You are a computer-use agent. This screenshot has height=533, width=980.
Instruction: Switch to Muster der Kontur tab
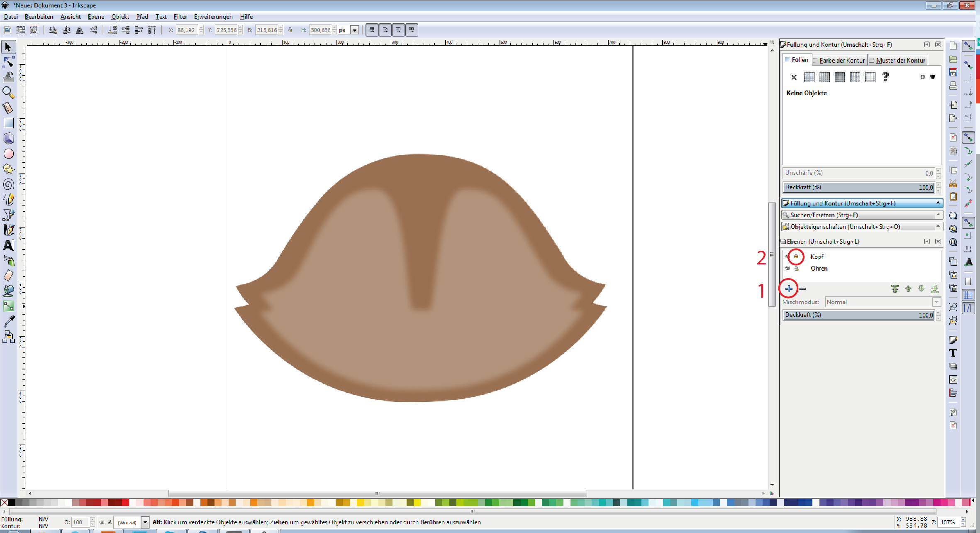(x=898, y=60)
